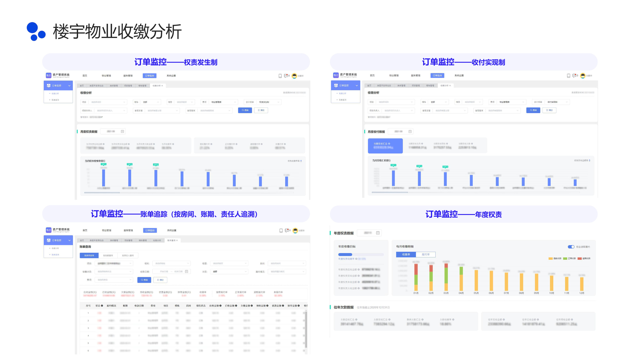
Task: Click info icon next to 年度权责应收金额
Action: click(x=359, y=269)
